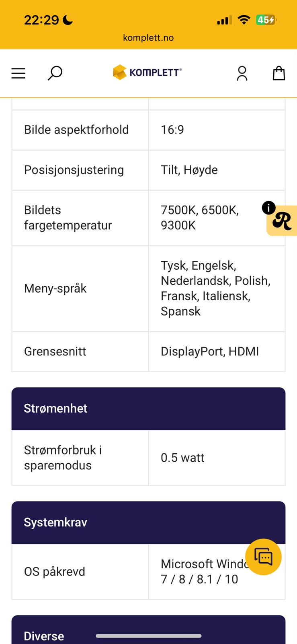Tap the 22:29 clock
The image size is (297, 644).
point(41,20)
